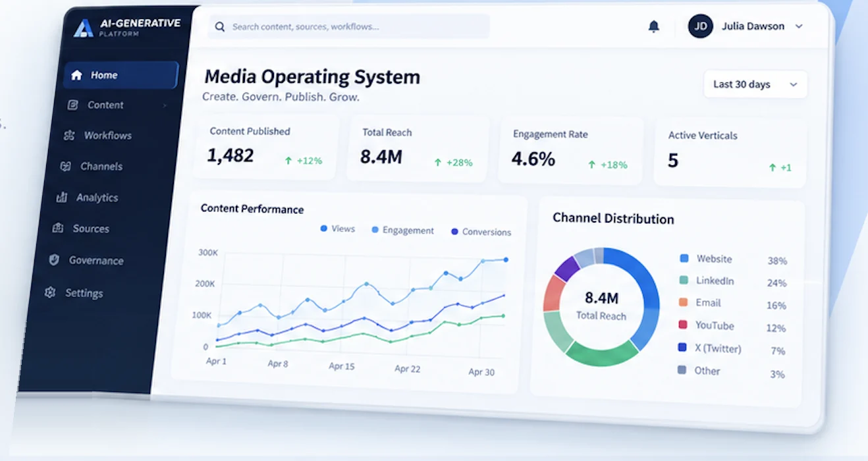Image resolution: width=868 pixels, height=461 pixels.
Task: Click the Email orange legend swatch
Action: pyautogui.click(x=683, y=302)
